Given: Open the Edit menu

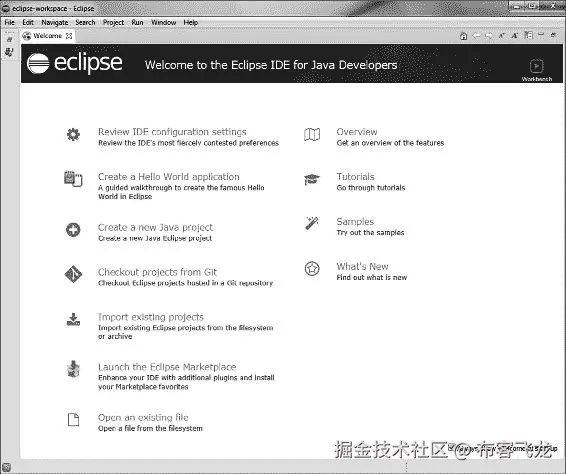Looking at the screenshot, I should tap(28, 22).
